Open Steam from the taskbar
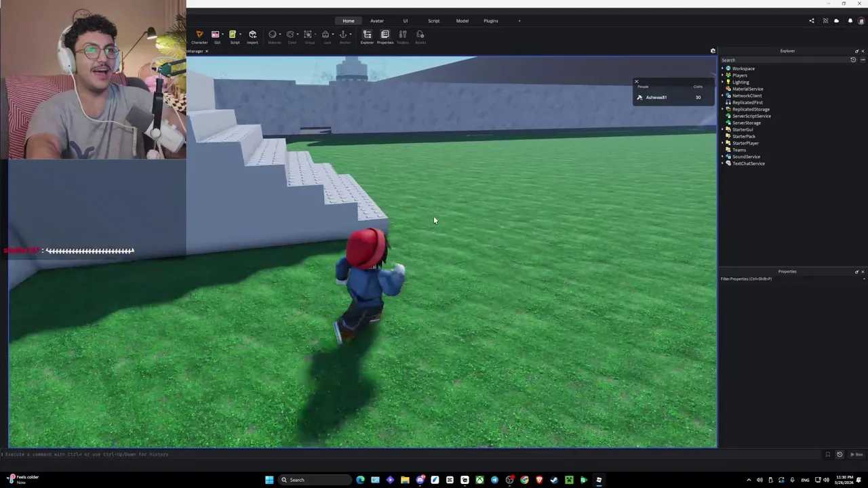868x488 pixels. click(554, 480)
